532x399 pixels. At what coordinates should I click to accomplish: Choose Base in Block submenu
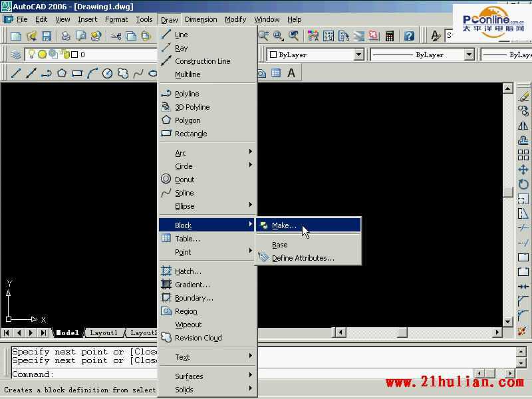click(x=308, y=245)
